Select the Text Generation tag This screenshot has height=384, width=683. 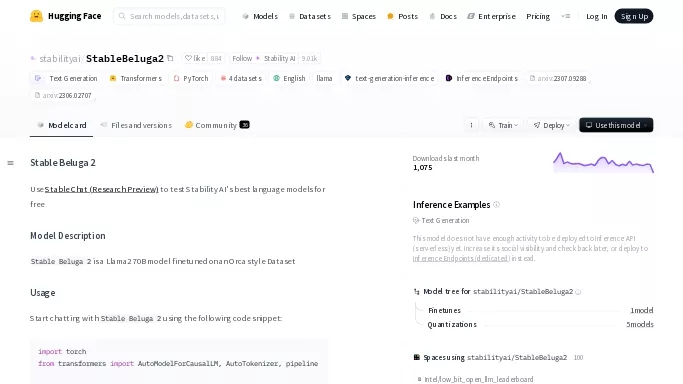click(x=66, y=78)
